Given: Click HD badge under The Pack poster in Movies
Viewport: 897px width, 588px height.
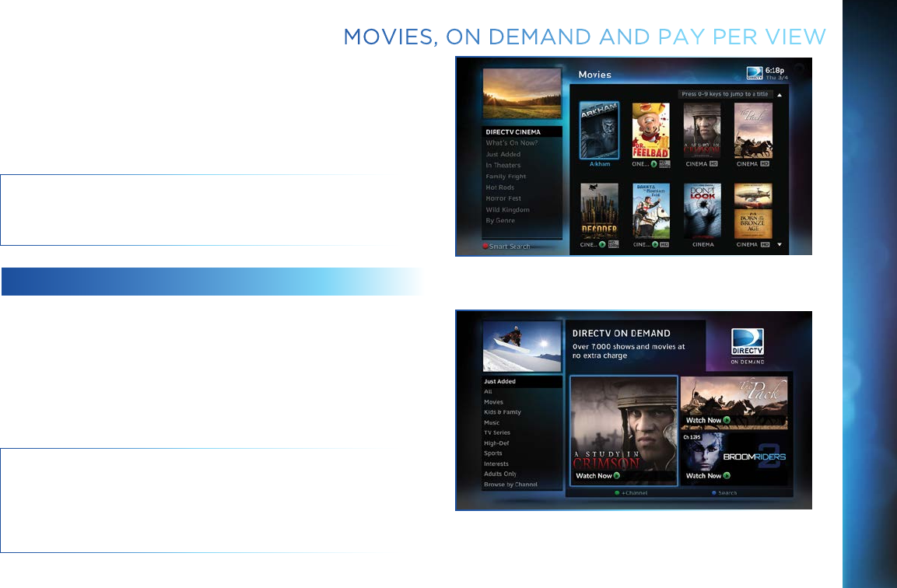Looking at the screenshot, I should pos(765,164).
